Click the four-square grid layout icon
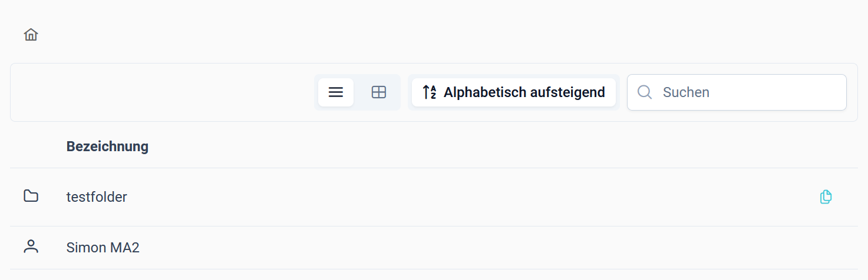The image size is (868, 280). coord(379,92)
